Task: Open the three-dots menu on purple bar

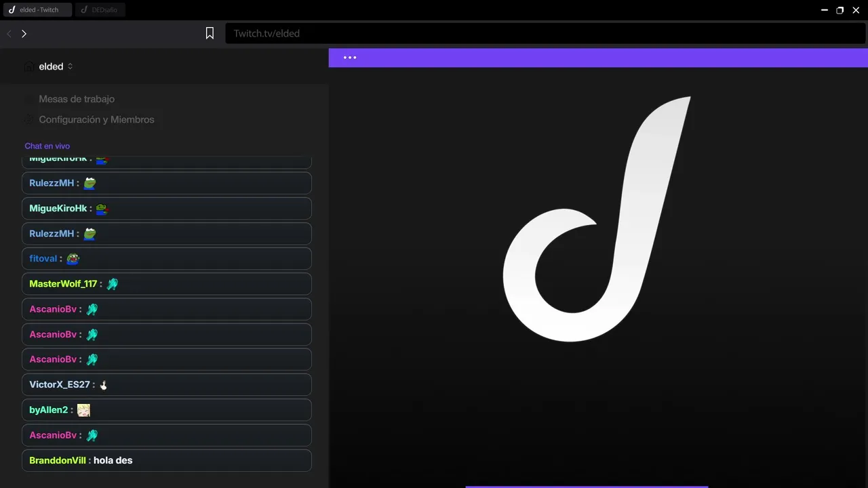Action: point(350,58)
